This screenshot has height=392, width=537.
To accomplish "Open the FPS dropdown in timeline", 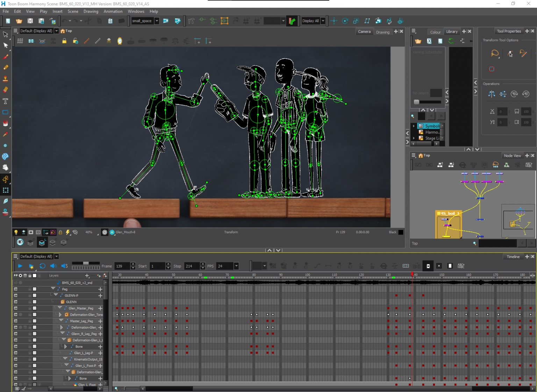I will click(x=236, y=266).
